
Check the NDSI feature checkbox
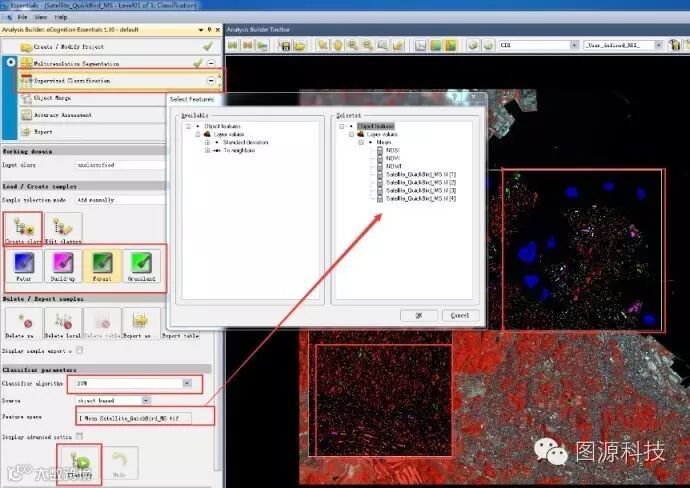point(380,150)
